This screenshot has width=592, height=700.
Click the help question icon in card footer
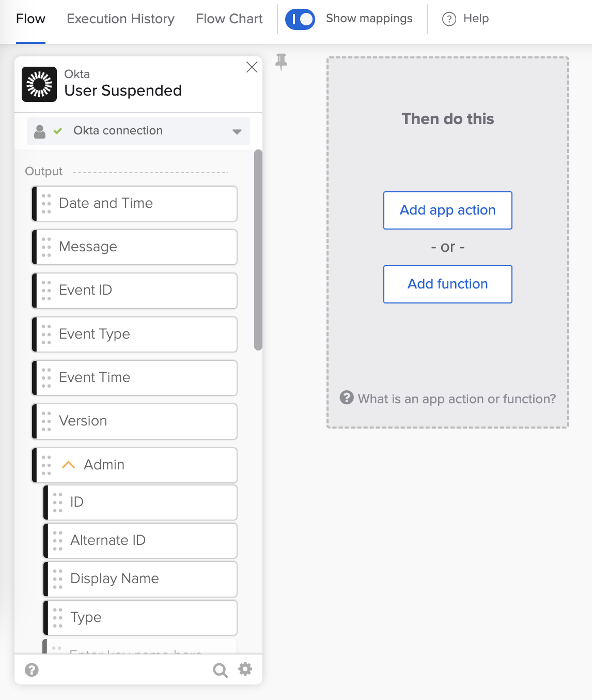(32, 670)
